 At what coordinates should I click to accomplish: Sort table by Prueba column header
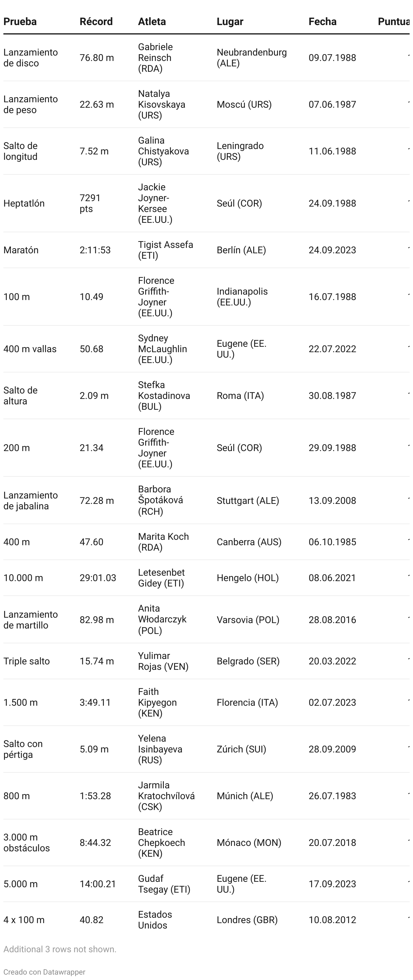20,22
